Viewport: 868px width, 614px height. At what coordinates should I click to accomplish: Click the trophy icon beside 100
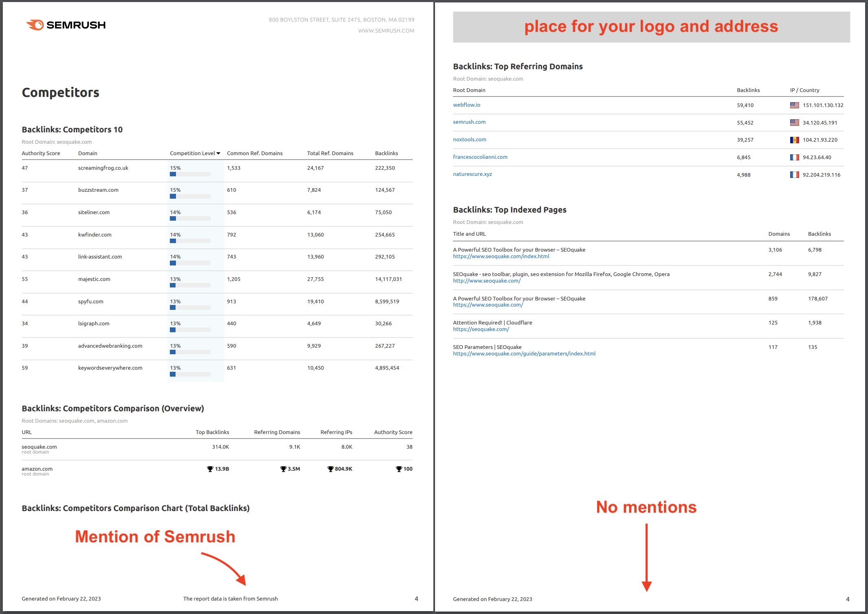tap(399, 469)
